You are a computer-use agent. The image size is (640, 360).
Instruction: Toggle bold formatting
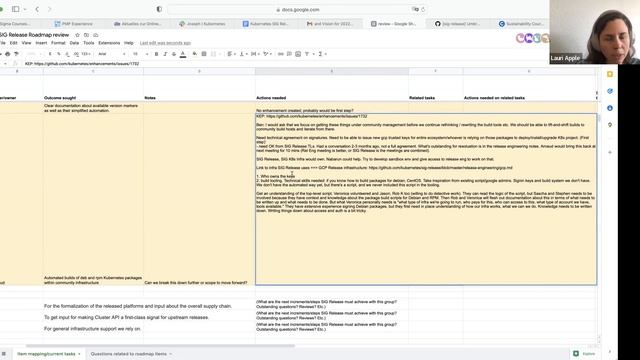pyautogui.click(x=156, y=54)
